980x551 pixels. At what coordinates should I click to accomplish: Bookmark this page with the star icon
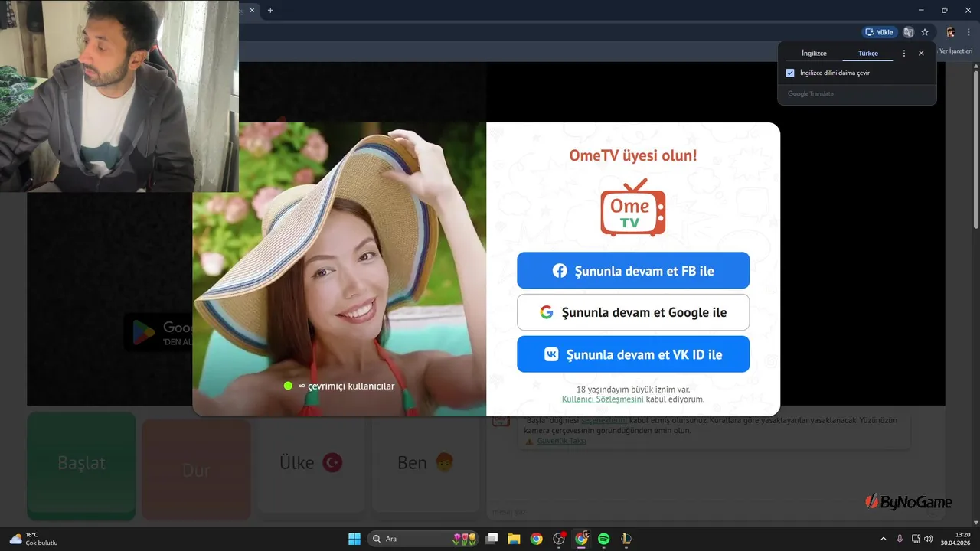coord(925,32)
